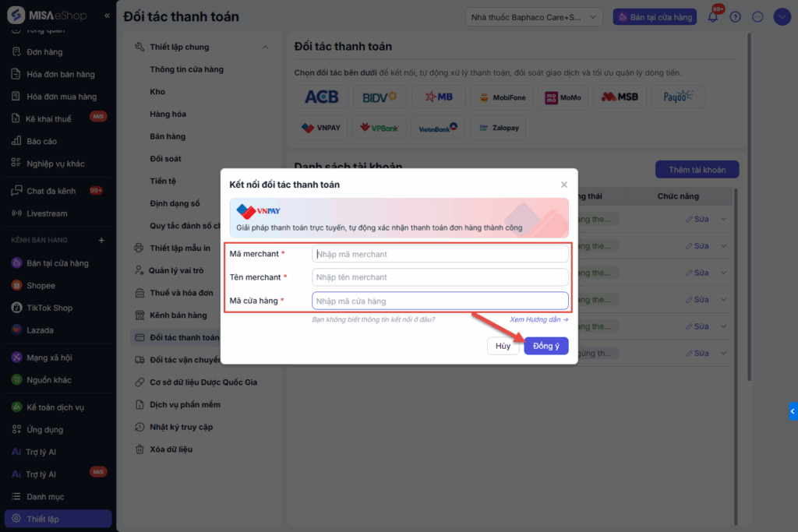Focus the Mã merchant input field
This screenshot has height=532, width=798.
pos(440,254)
